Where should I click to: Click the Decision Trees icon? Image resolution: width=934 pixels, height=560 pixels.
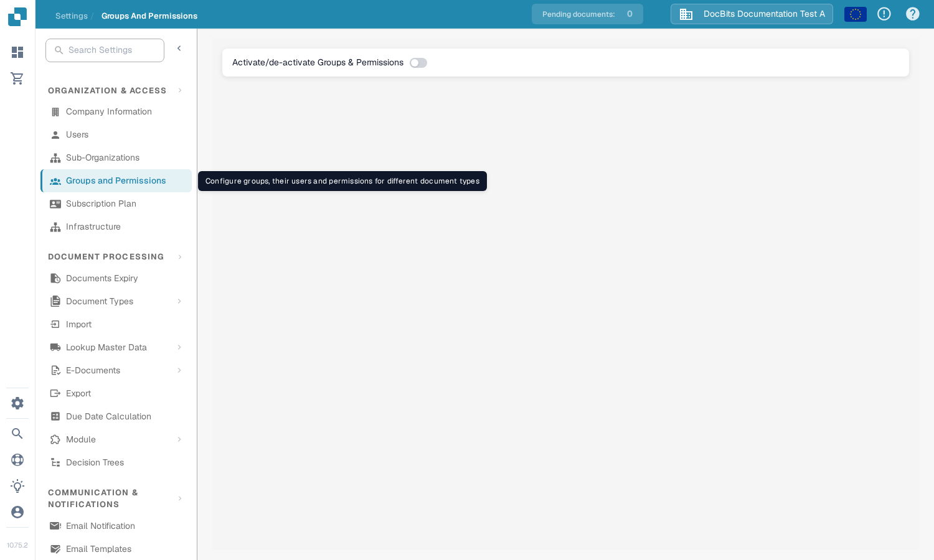point(55,462)
